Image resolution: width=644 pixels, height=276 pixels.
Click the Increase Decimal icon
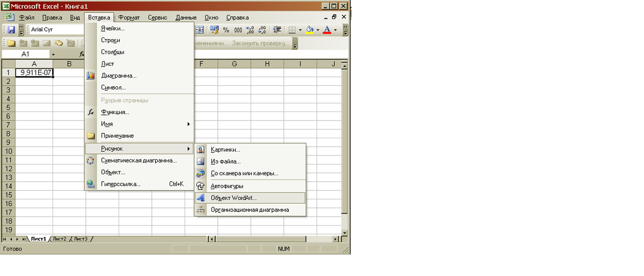[x=250, y=30]
